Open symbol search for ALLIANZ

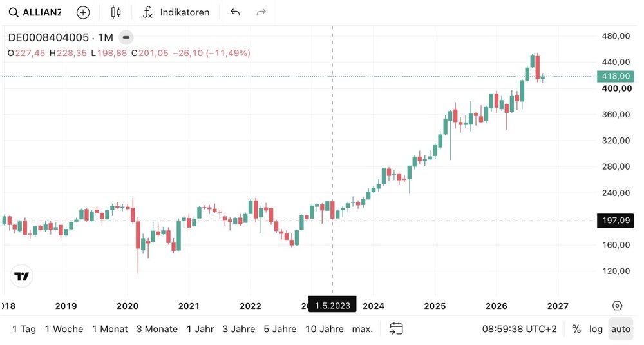pyautogui.click(x=35, y=12)
